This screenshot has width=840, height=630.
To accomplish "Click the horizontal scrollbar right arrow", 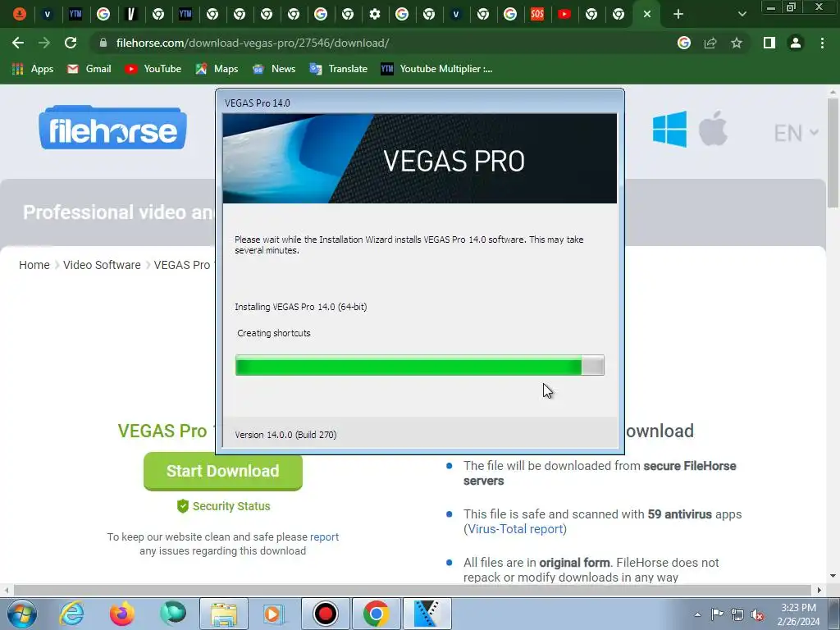I will coord(819,590).
